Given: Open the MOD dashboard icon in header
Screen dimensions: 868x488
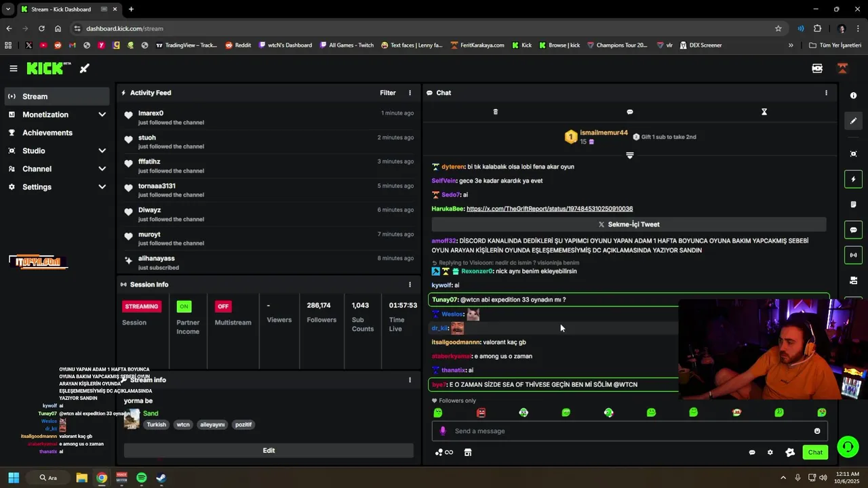Looking at the screenshot, I should click(817, 68).
